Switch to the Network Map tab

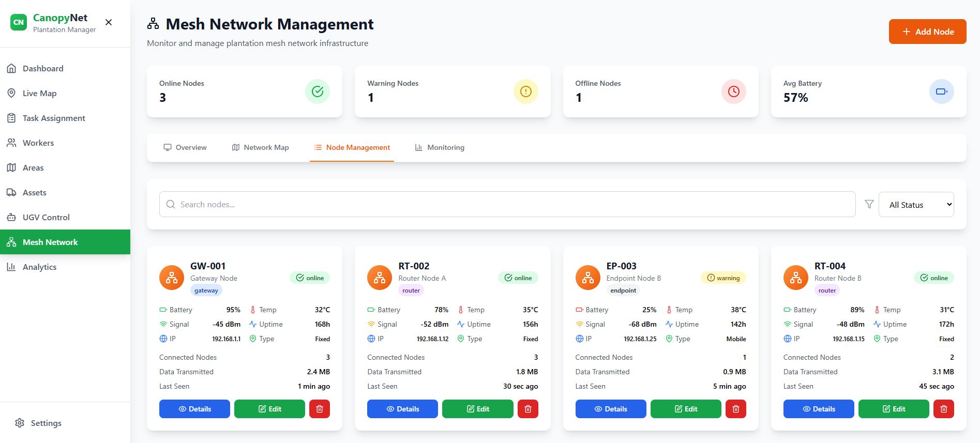point(260,147)
